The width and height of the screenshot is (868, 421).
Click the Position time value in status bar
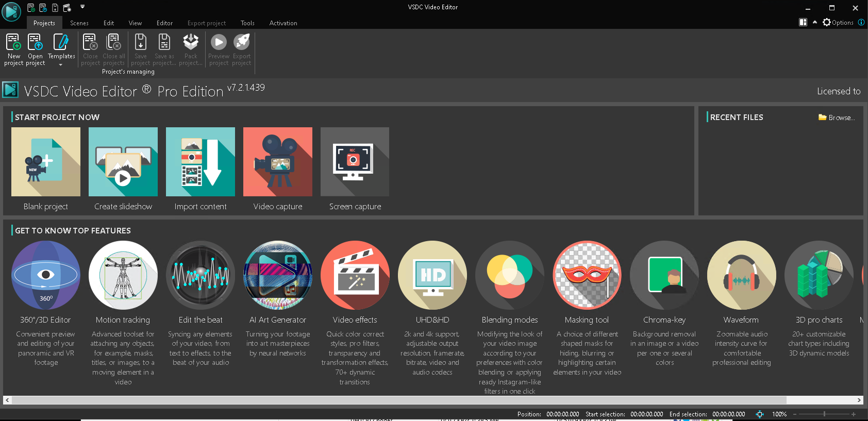click(x=563, y=414)
